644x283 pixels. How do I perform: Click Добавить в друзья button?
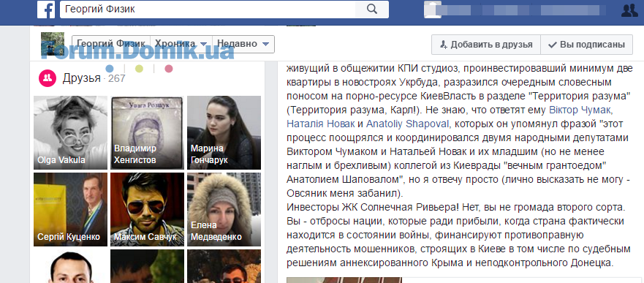coord(486,45)
